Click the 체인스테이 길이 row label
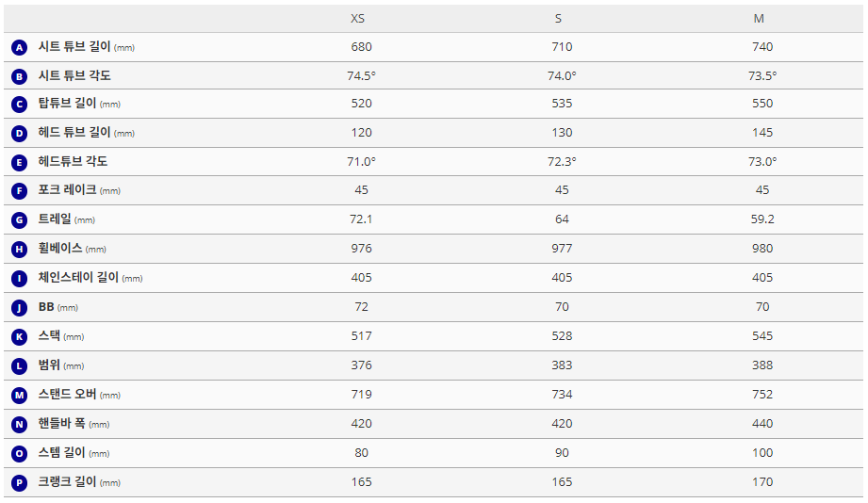 (79, 278)
